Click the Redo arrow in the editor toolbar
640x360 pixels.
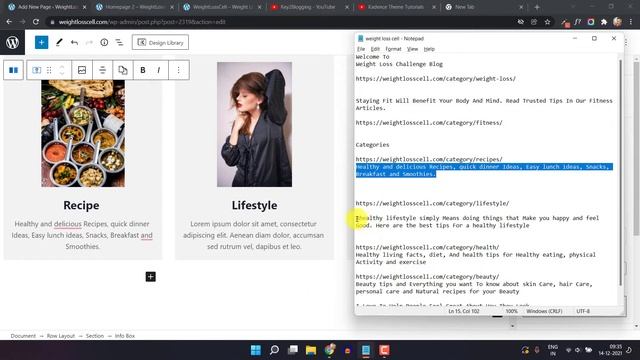pos(89,42)
